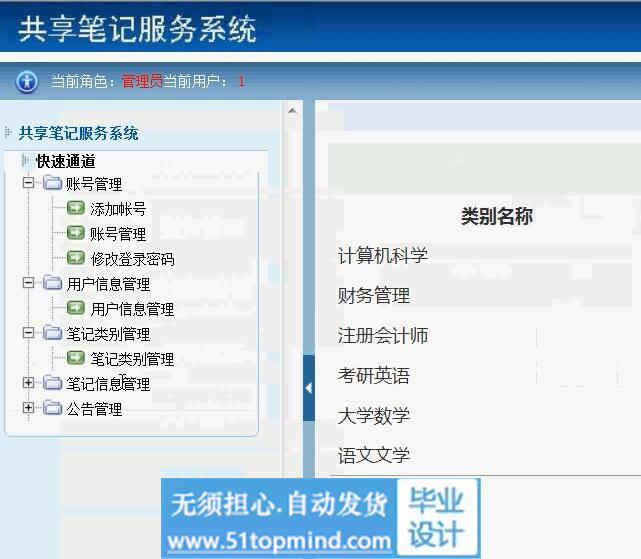This screenshot has height=559, width=641.
Task: Select the 笔记信息管理 folder label
Action: point(108,384)
